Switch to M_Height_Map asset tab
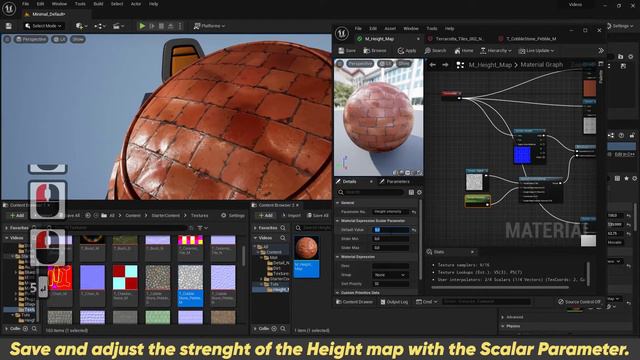Screen dimensions: 640x360 [379, 39]
